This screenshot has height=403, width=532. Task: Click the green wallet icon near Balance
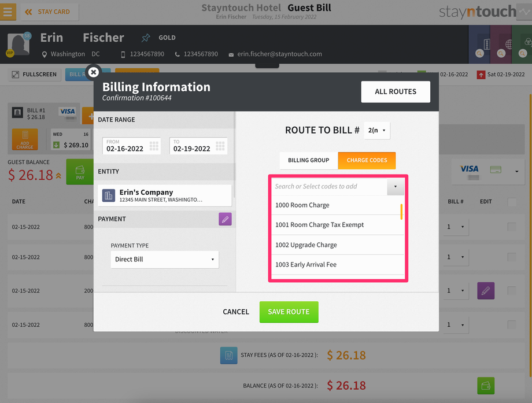click(486, 386)
